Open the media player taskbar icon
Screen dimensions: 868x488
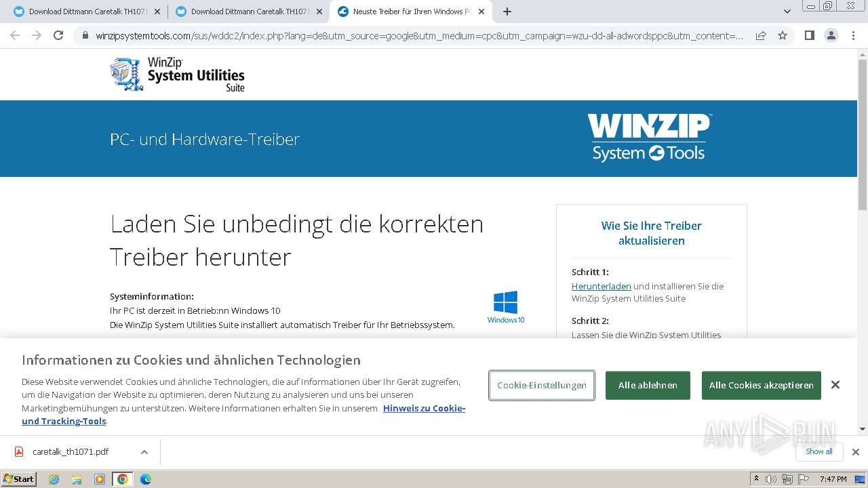click(100, 479)
